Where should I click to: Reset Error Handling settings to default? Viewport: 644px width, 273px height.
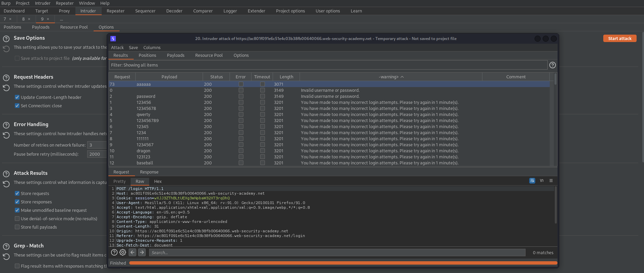pyautogui.click(x=6, y=135)
